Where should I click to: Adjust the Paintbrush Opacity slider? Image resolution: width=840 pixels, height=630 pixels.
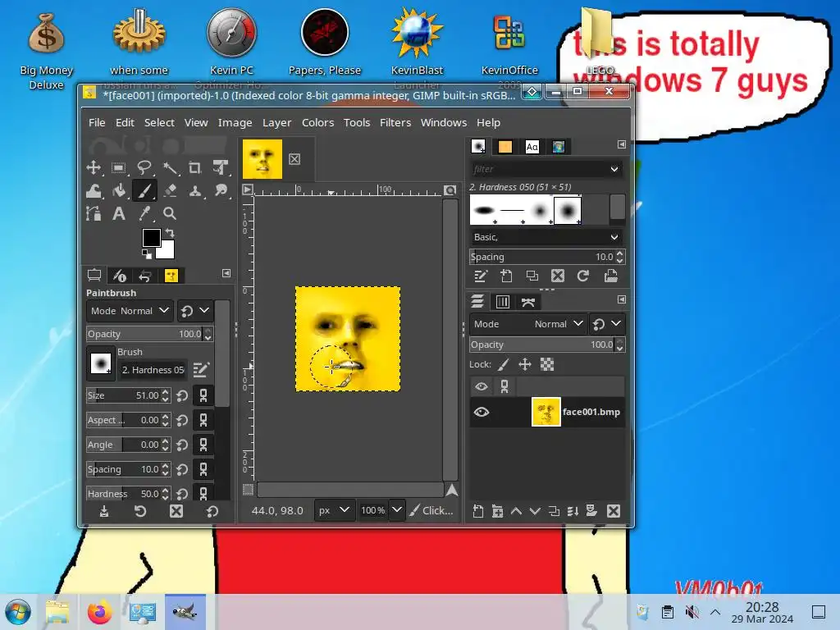146,335
